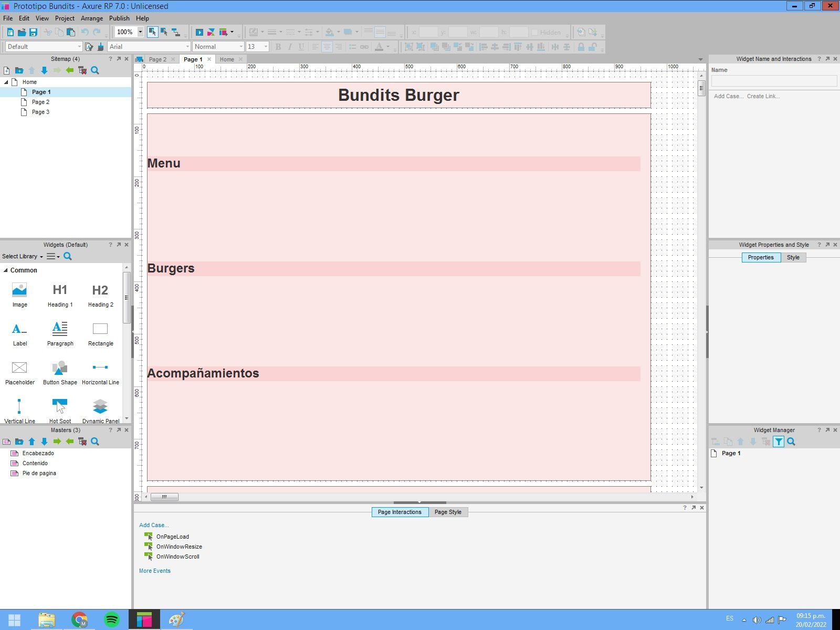This screenshot has height=630, width=840.
Task: Collapse the Common widgets section
Action: coord(6,270)
